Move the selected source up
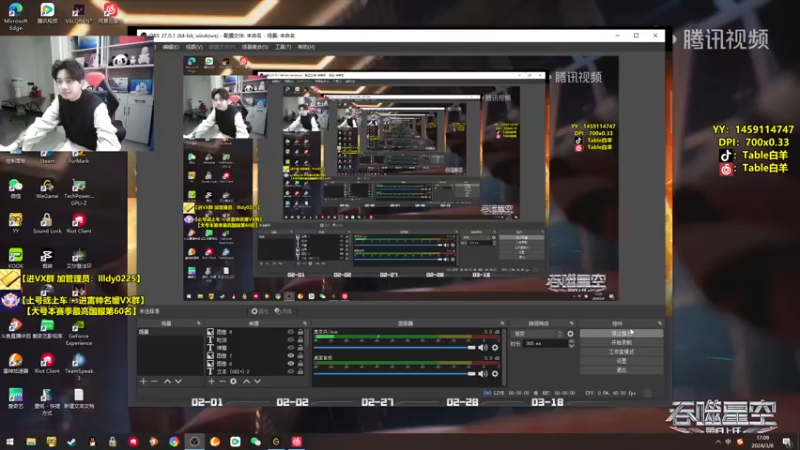 [x=246, y=381]
